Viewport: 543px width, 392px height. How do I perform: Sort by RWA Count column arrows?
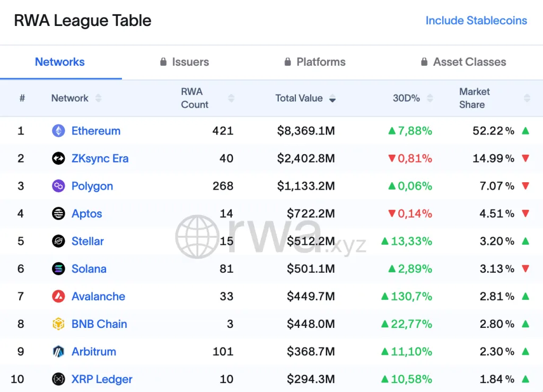pos(231,98)
